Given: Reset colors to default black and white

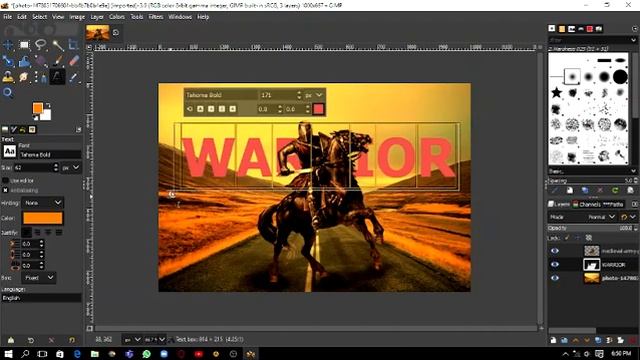Looking at the screenshot, I should [x=35, y=118].
